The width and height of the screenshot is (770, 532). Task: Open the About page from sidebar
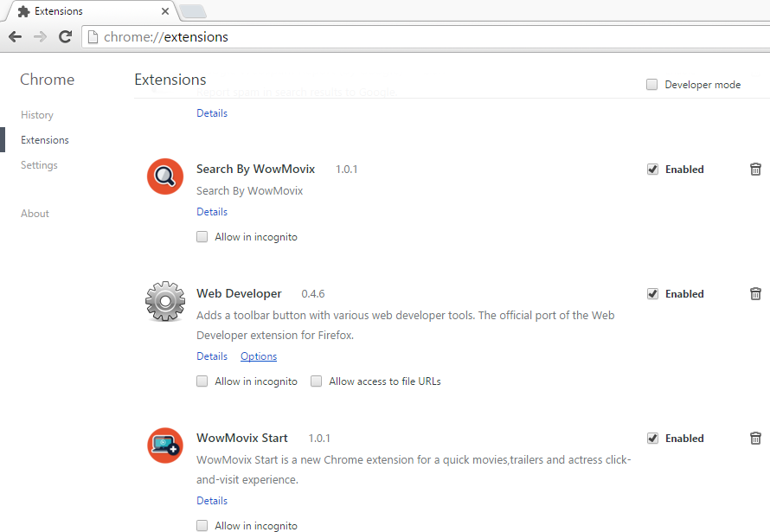[x=35, y=214]
